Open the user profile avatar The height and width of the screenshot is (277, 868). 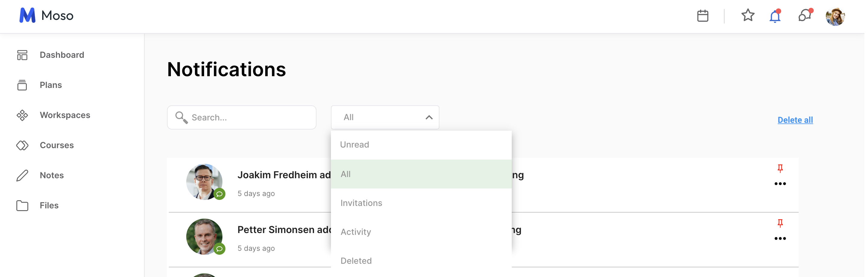tap(835, 17)
